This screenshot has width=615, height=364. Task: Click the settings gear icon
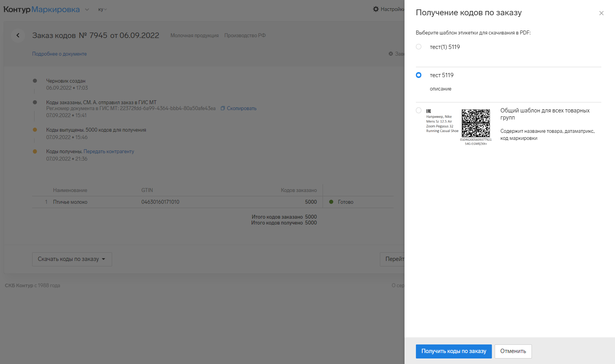tap(376, 9)
